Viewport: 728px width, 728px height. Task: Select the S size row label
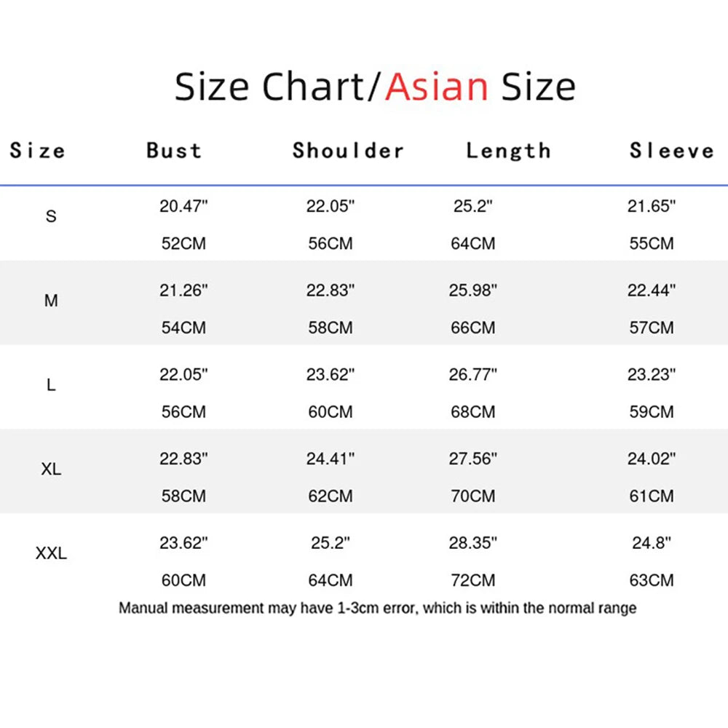[51, 216]
